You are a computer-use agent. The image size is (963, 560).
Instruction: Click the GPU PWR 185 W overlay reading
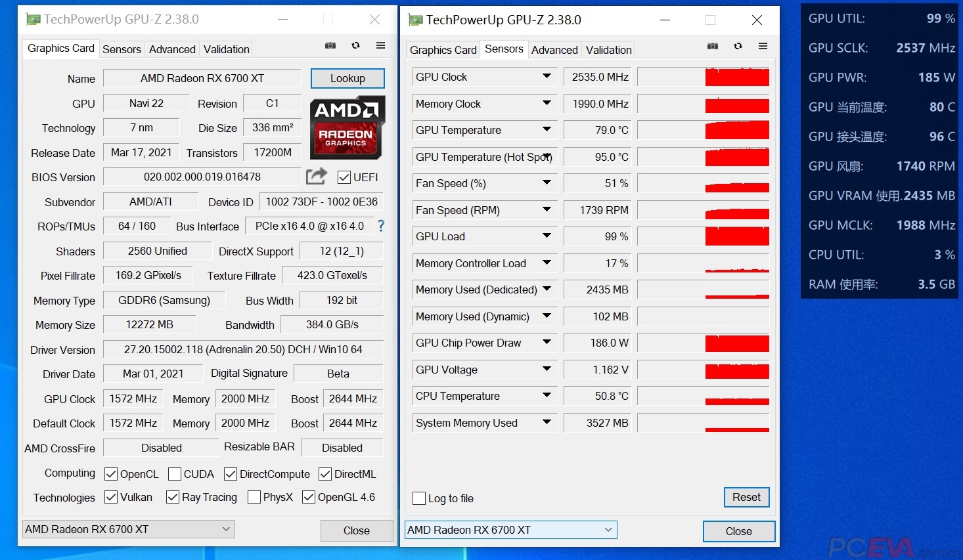[x=882, y=77]
